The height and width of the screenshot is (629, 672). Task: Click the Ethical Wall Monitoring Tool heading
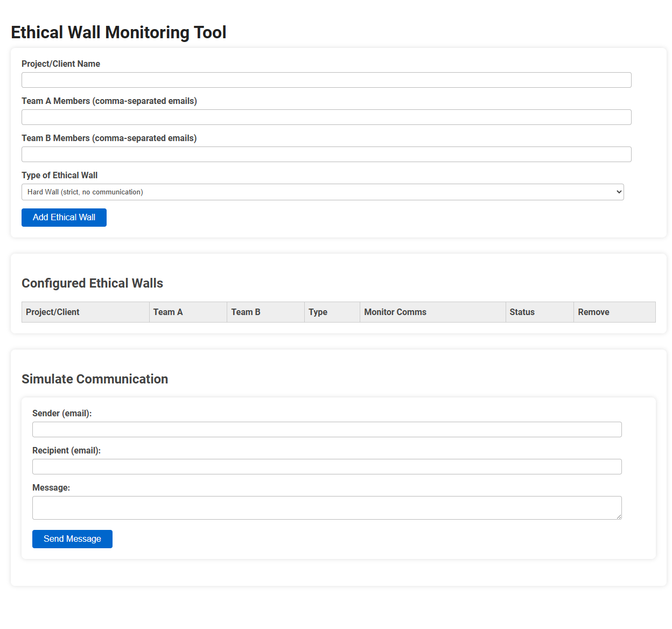pos(118,32)
